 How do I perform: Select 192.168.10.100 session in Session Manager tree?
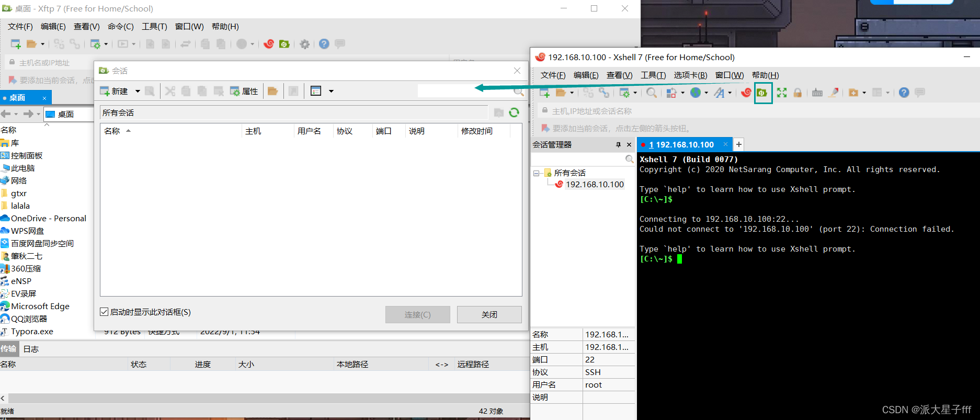595,185
